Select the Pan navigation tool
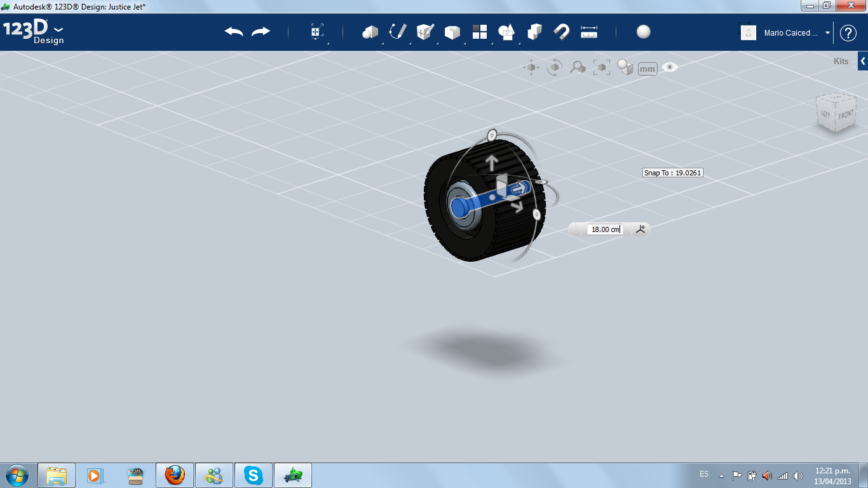Viewport: 868px width, 488px height. [x=531, y=67]
